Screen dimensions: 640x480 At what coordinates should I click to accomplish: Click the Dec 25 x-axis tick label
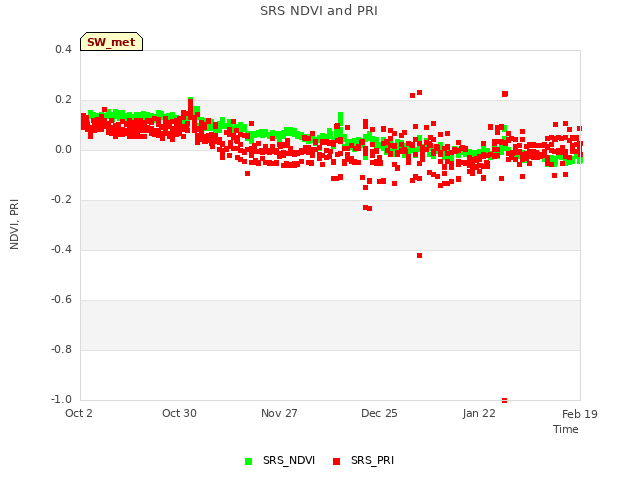379,413
